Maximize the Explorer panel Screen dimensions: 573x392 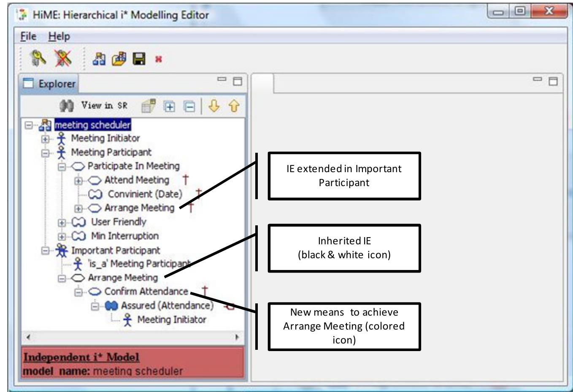(238, 81)
